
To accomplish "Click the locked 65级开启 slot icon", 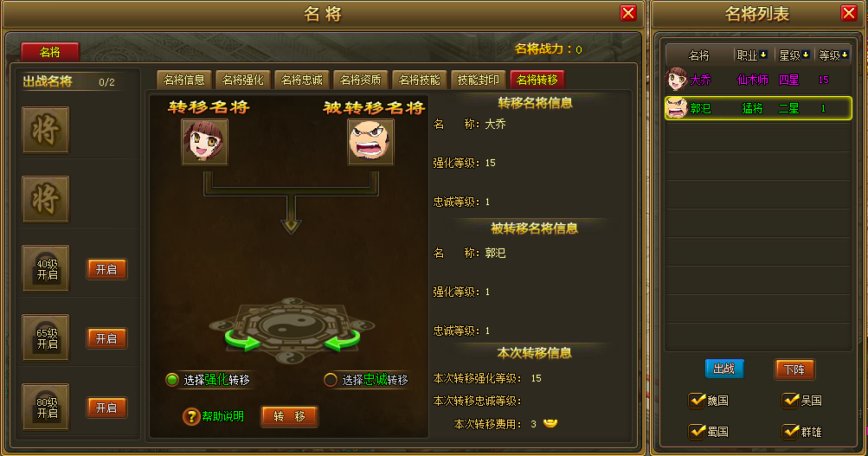I will click(45, 337).
